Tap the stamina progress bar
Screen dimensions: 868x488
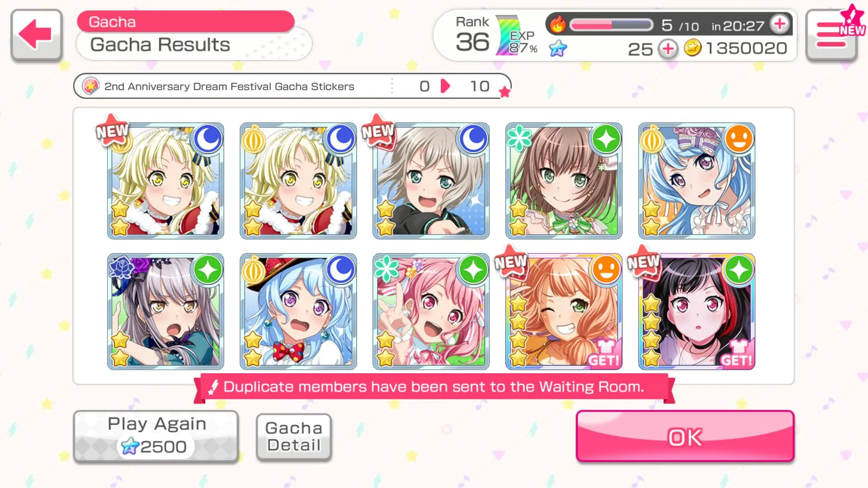[611, 24]
